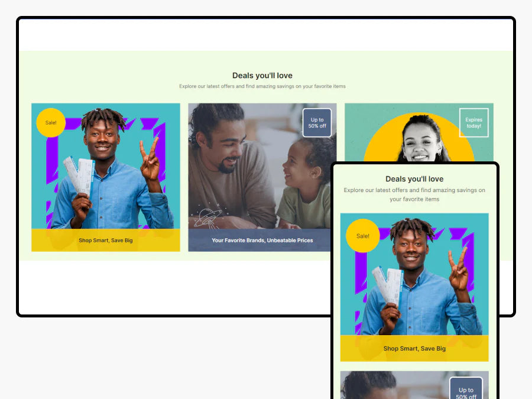This screenshot has height=399, width=532.
Task: Click the mobile Deals you'll love heading
Action: point(414,179)
